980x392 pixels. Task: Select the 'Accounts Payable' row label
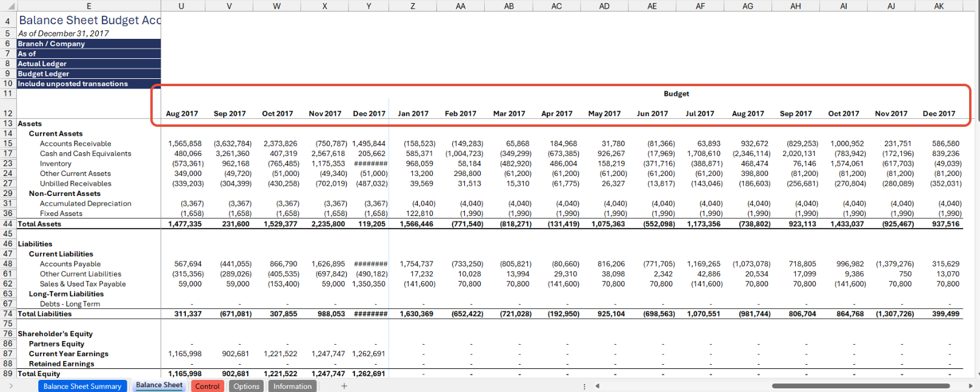pyautogui.click(x=70, y=264)
